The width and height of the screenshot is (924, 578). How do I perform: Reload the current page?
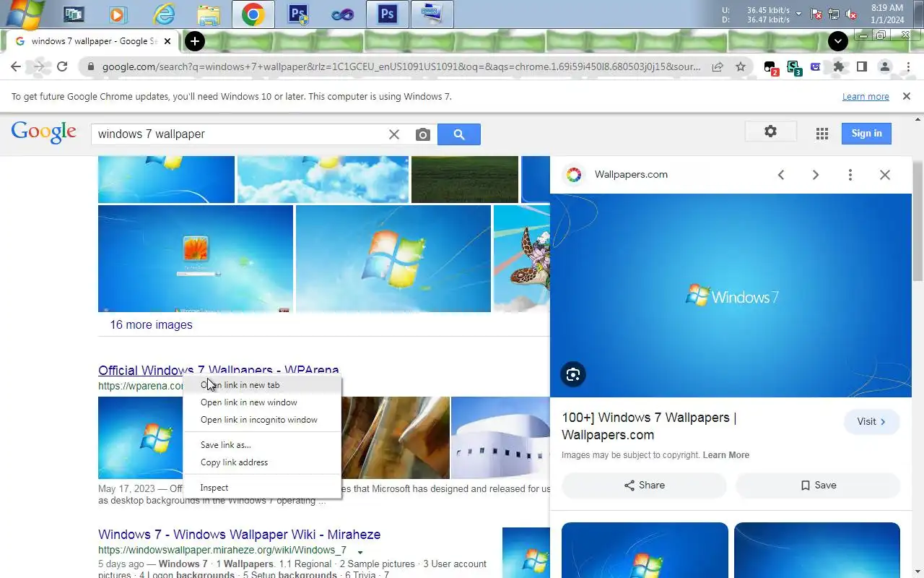[x=62, y=66]
